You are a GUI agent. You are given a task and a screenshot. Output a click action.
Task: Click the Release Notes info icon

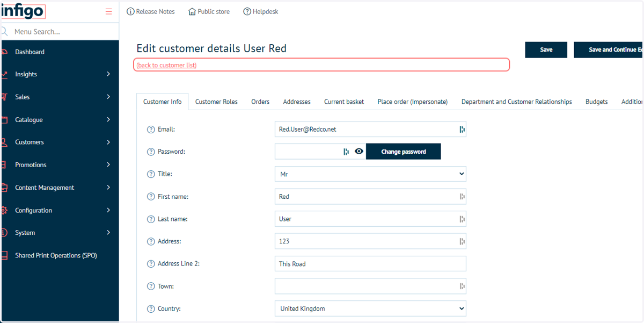point(130,11)
